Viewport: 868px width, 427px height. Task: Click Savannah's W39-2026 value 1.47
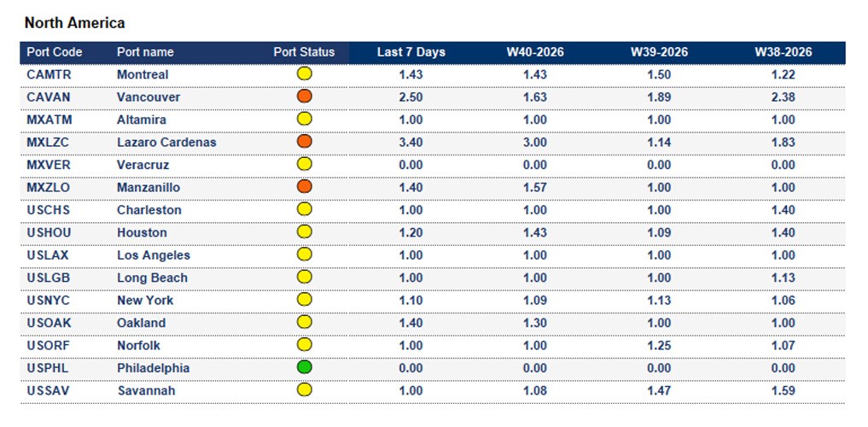[x=659, y=390]
